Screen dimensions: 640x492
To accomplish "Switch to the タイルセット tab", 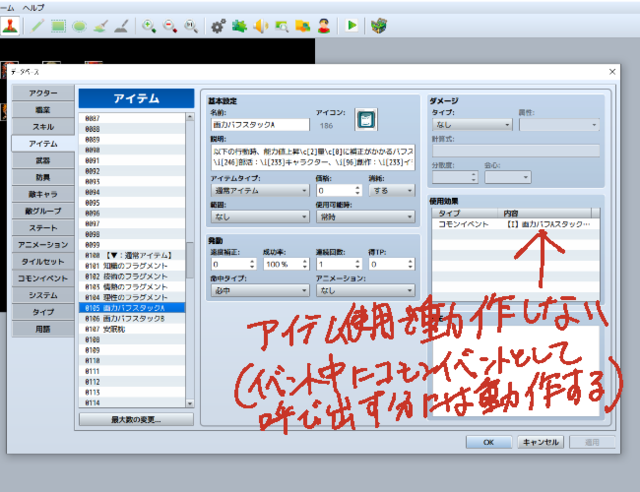I will (x=43, y=262).
